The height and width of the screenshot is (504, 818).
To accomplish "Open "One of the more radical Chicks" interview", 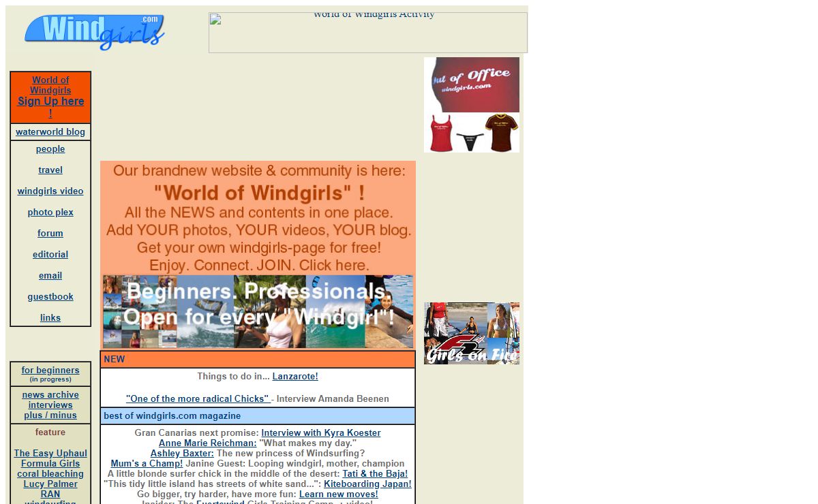I will pyautogui.click(x=198, y=399).
